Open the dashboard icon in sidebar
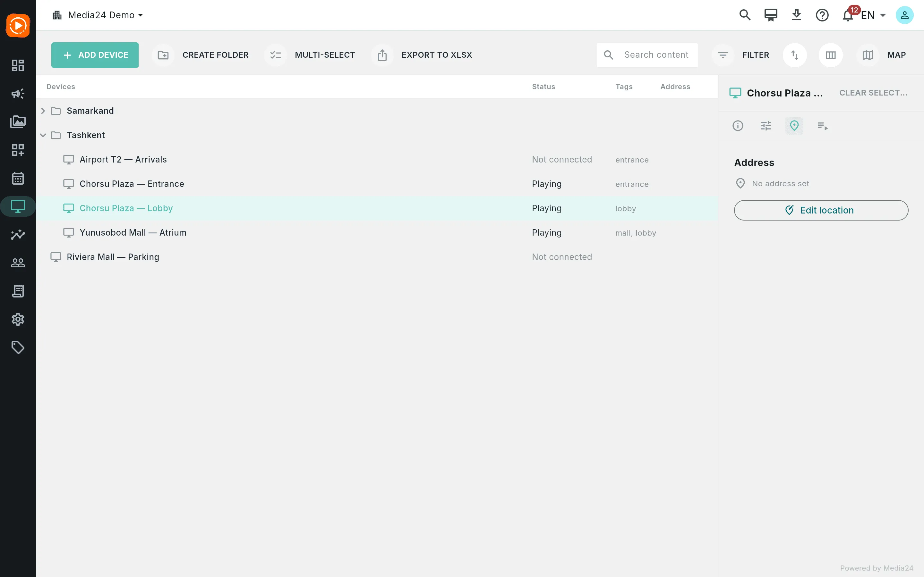The image size is (924, 577). 18,65
